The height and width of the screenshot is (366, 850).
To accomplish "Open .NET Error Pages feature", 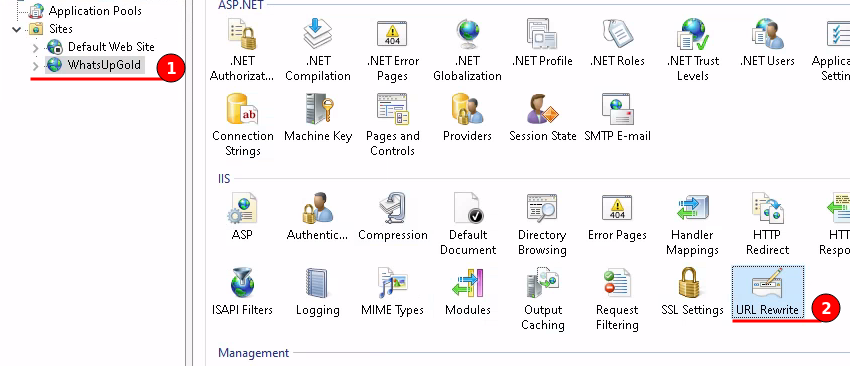I will 392,50.
